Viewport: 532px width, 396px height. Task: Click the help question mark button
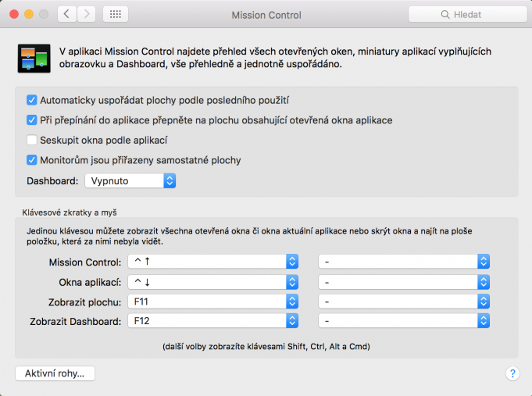point(512,373)
